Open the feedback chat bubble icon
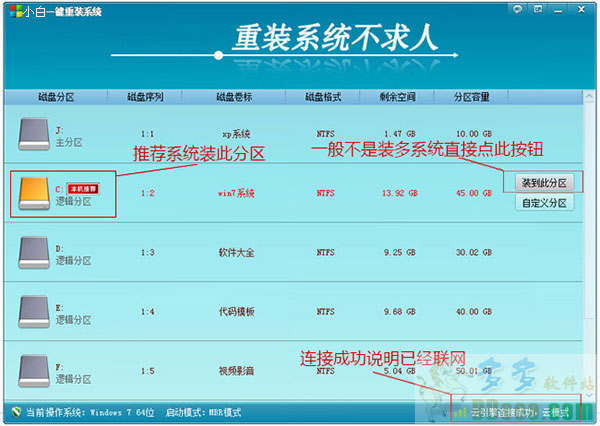This screenshot has height=426, width=600. [517, 9]
